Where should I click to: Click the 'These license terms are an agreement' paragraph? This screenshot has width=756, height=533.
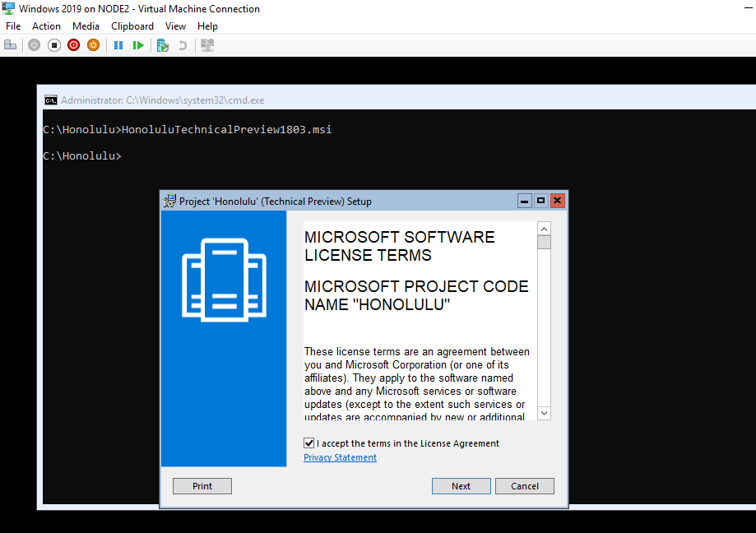[416, 384]
